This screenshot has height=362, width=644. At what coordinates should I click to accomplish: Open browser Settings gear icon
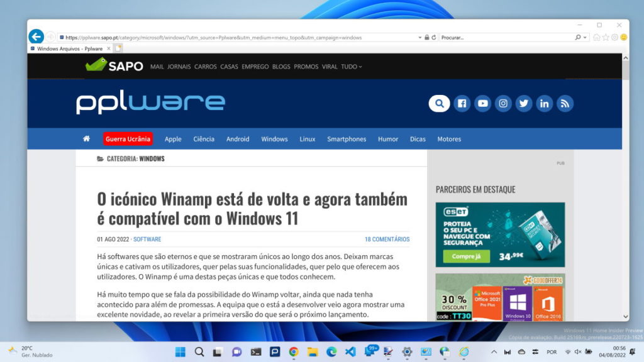point(614,37)
